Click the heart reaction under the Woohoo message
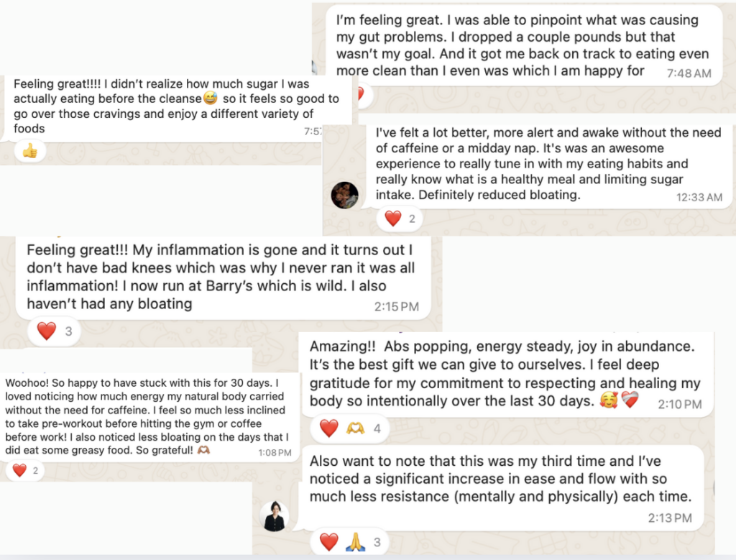The image size is (736, 560). point(19,470)
